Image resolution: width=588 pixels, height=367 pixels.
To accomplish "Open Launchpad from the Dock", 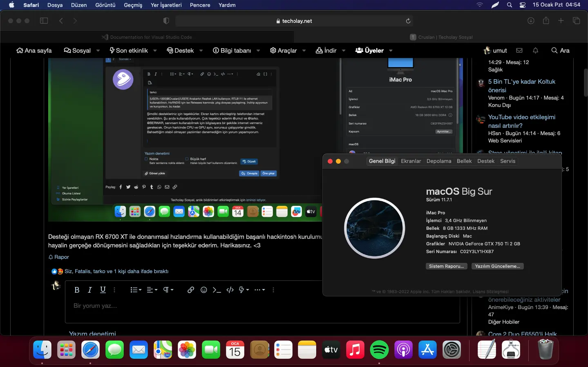I will click(66, 350).
